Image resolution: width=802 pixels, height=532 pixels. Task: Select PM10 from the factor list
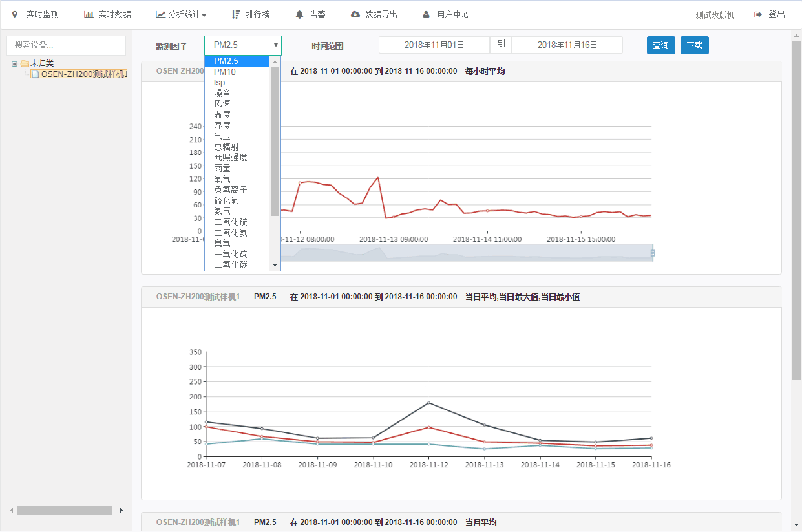(x=225, y=72)
